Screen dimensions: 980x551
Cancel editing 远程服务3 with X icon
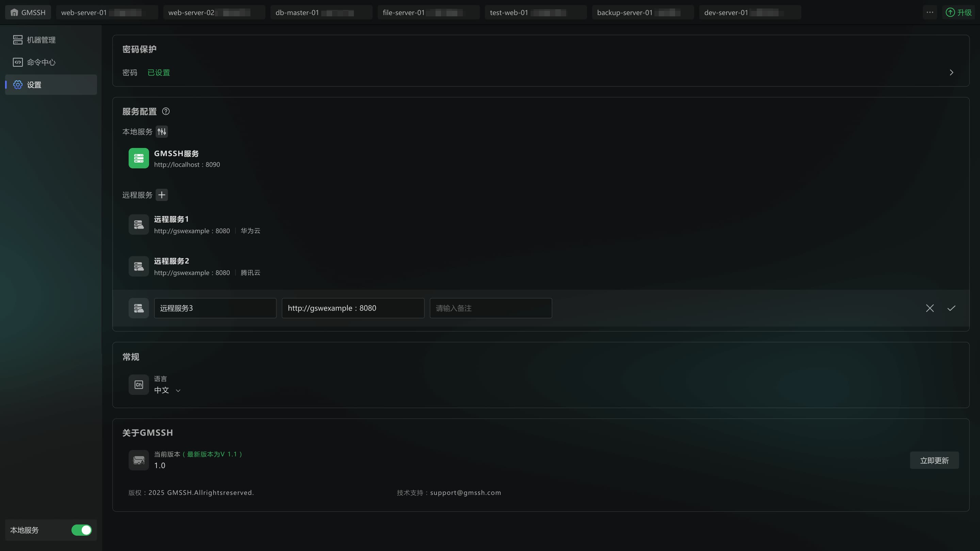pos(930,308)
